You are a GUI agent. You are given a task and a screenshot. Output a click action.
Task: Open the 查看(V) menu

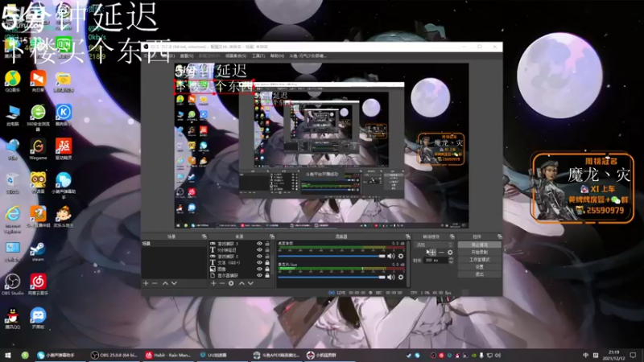[187, 56]
